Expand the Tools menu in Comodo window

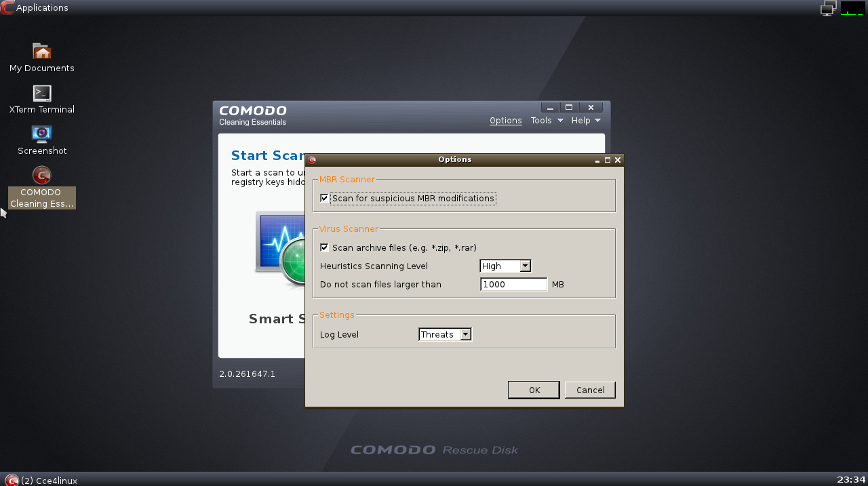(x=547, y=120)
